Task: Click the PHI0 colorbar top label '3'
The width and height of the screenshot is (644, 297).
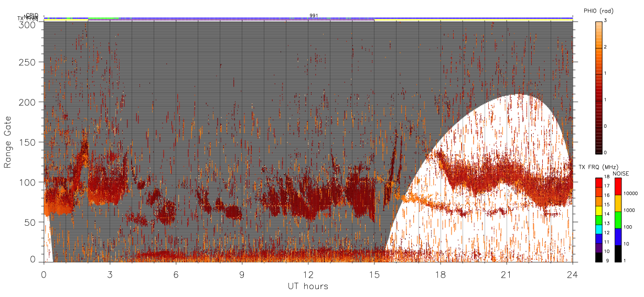Action: (605, 20)
